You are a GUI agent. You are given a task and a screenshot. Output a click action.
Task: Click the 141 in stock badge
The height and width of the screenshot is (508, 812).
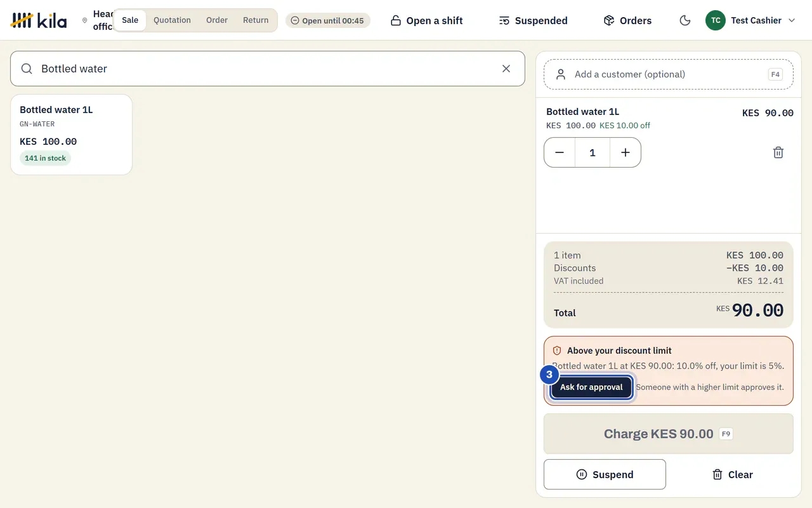click(x=45, y=158)
